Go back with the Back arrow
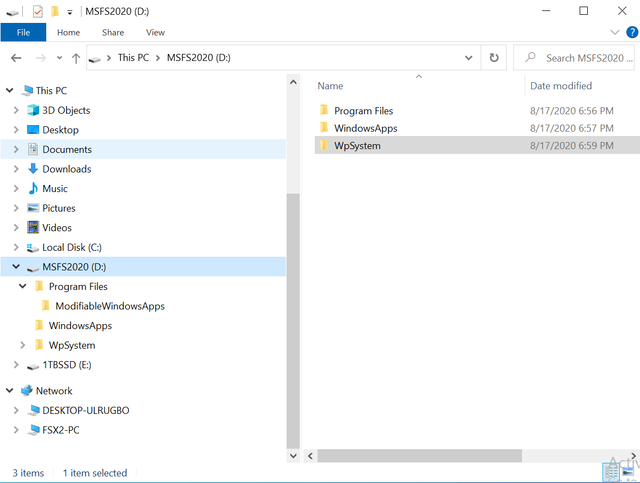Image resolution: width=640 pixels, height=483 pixels. click(16, 58)
